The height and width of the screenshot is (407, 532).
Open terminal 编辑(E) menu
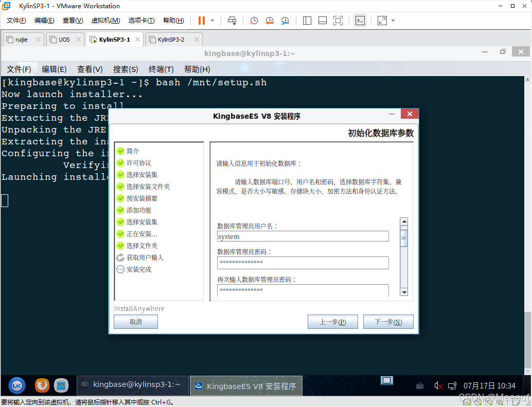[54, 69]
